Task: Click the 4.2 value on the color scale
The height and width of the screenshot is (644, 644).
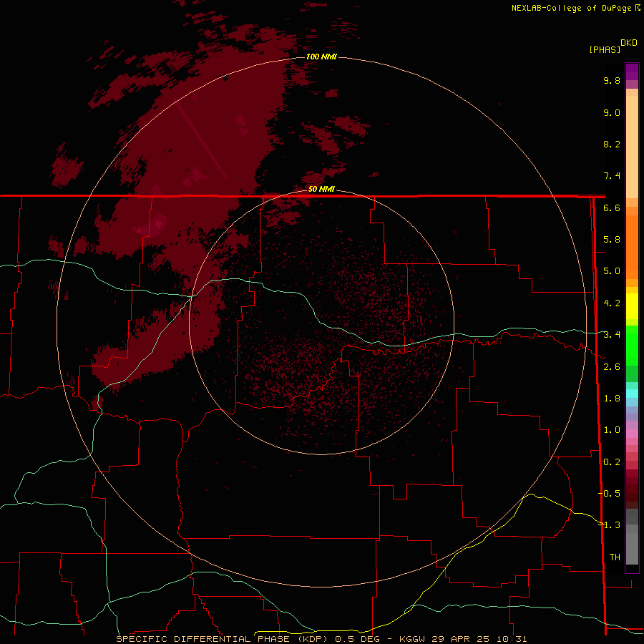Action: [x=612, y=303]
